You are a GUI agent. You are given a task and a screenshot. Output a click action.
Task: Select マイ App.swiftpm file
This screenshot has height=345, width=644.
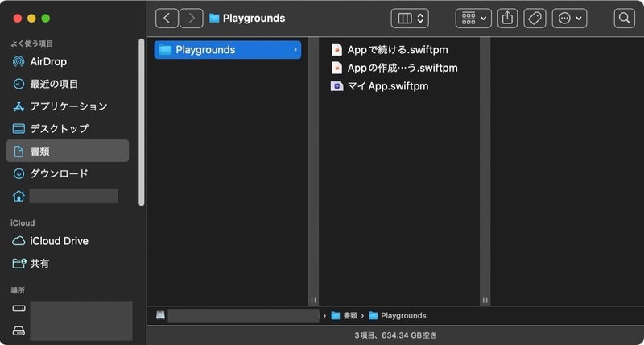coord(379,86)
